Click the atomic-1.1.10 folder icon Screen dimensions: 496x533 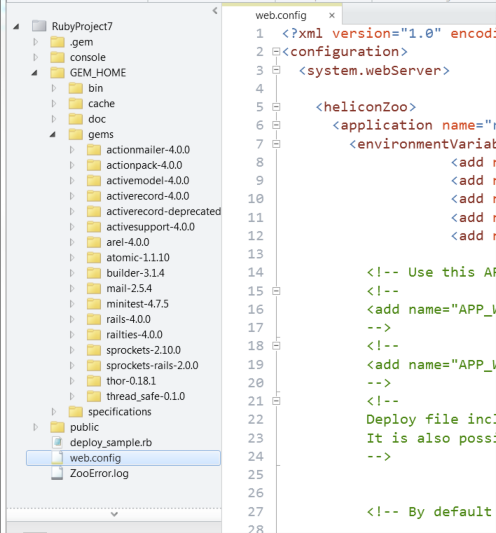(94, 258)
